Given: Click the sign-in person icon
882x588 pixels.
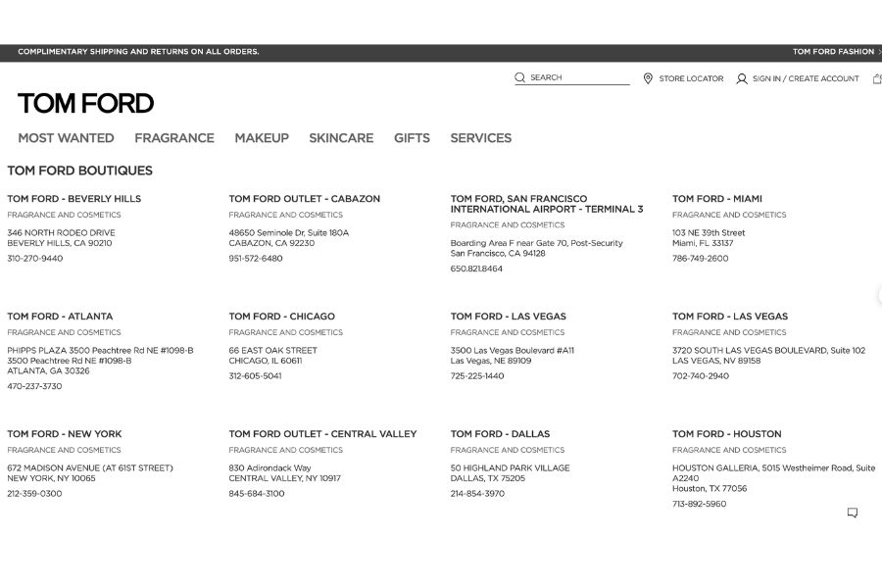Looking at the screenshot, I should (742, 78).
